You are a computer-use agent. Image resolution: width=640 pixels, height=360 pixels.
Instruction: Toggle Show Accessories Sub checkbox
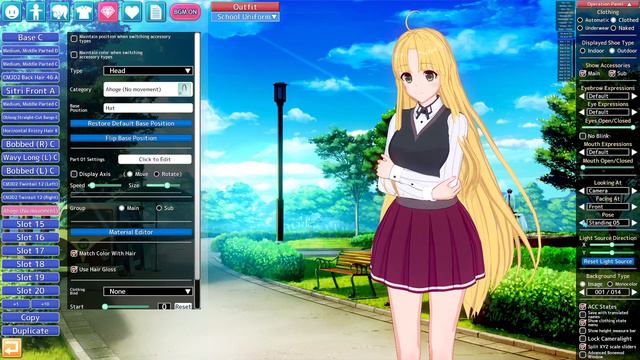pyautogui.click(x=612, y=73)
